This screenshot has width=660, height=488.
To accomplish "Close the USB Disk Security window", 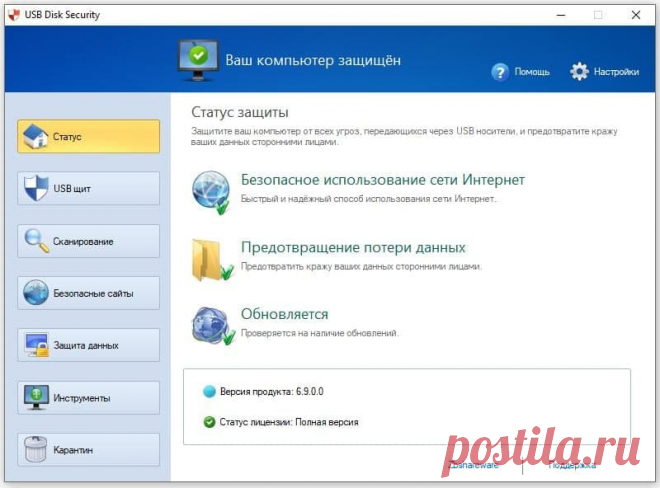I will click(x=636, y=15).
